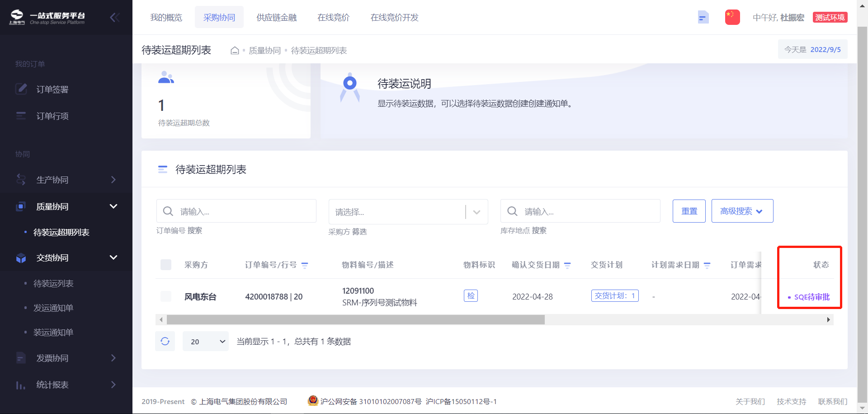Open the document icon in top bar
Image resolution: width=868 pixels, height=414 pixels.
[x=703, y=17]
